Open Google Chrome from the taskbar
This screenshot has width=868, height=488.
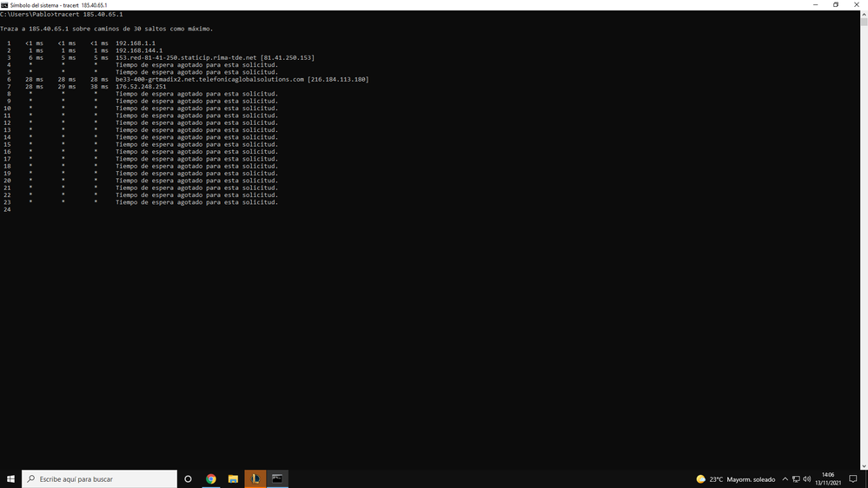211,478
